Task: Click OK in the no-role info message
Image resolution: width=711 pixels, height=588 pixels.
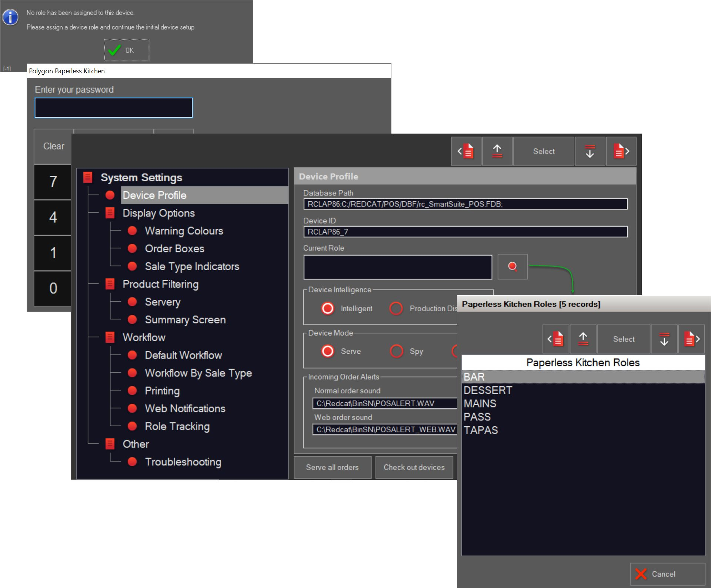Action: pos(127,50)
